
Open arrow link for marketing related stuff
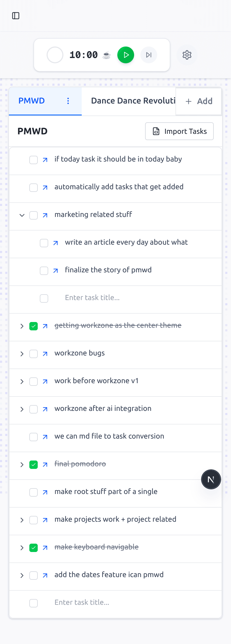(45, 215)
